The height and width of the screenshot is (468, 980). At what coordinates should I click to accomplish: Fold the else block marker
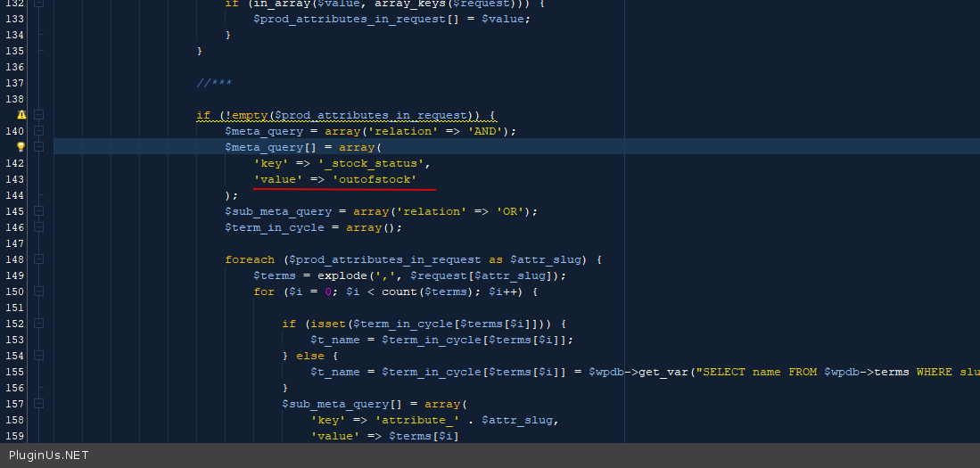click(39, 357)
